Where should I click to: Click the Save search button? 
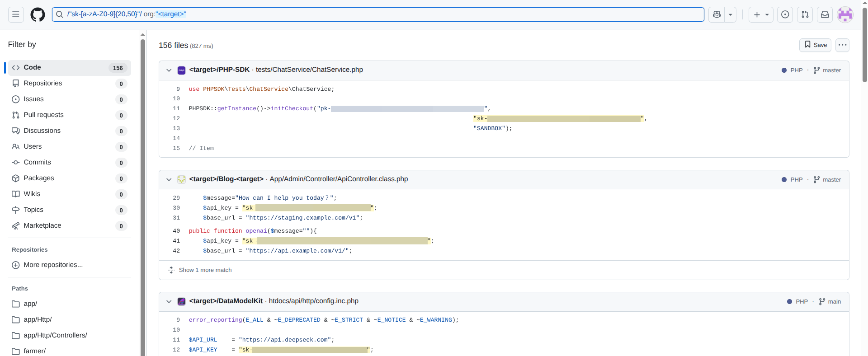tap(815, 45)
